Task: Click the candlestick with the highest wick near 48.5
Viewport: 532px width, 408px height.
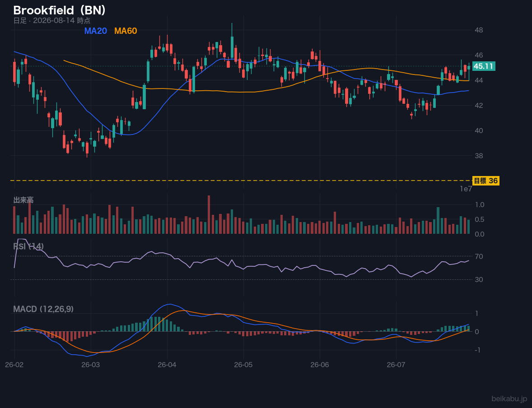Action: [x=232, y=42]
